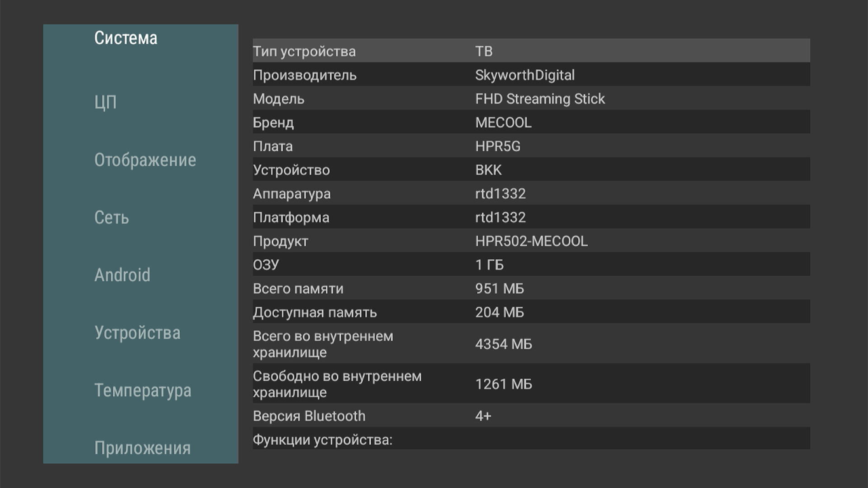Select the Плата HPR5G row
868x488 pixels.
pos(531,146)
